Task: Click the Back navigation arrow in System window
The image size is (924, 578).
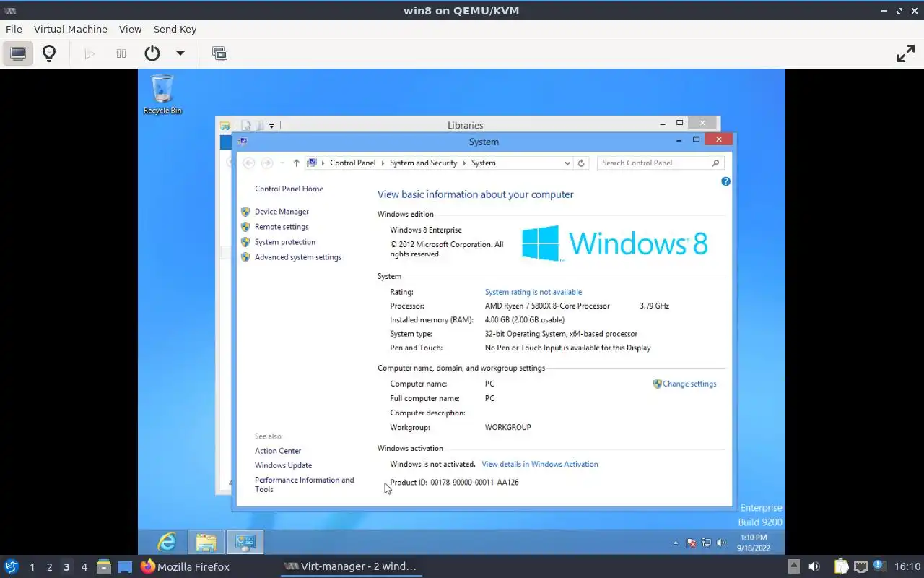Action: coord(249,163)
